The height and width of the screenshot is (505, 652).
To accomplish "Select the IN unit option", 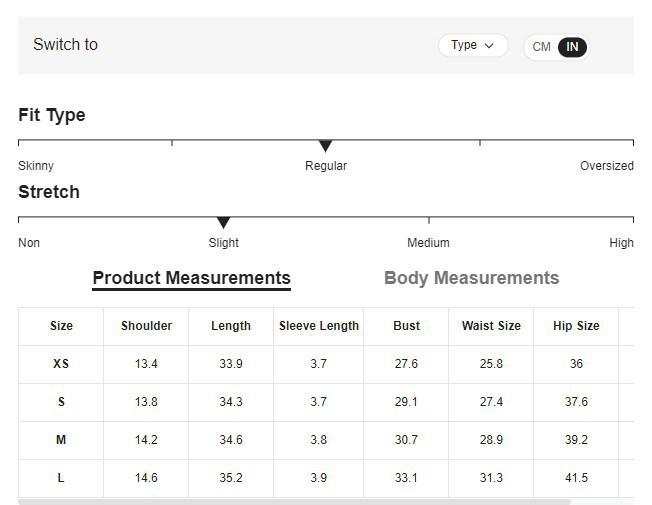I will (572, 47).
